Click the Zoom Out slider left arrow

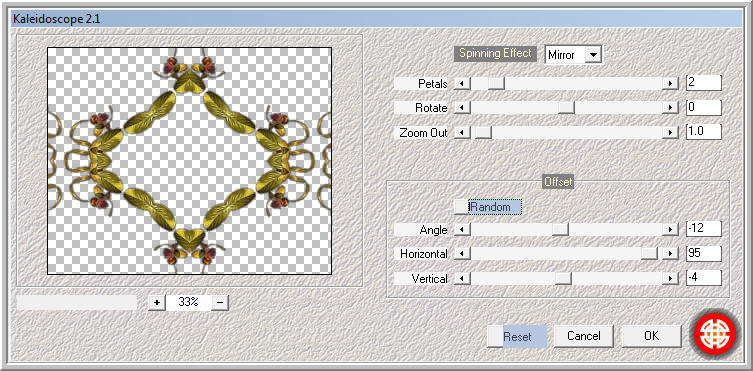point(462,132)
